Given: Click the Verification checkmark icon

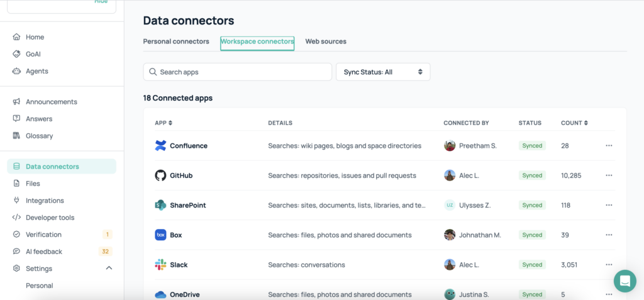Looking at the screenshot, I should tap(16, 234).
